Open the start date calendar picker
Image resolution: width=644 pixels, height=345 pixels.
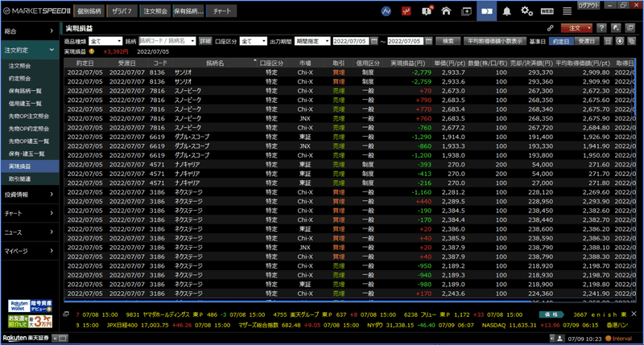(374, 41)
